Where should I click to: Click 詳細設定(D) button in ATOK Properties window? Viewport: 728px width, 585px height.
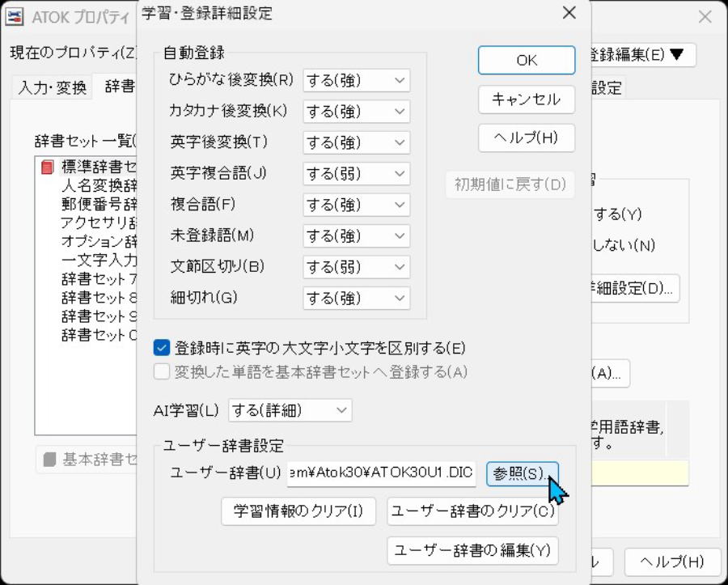[x=635, y=288]
